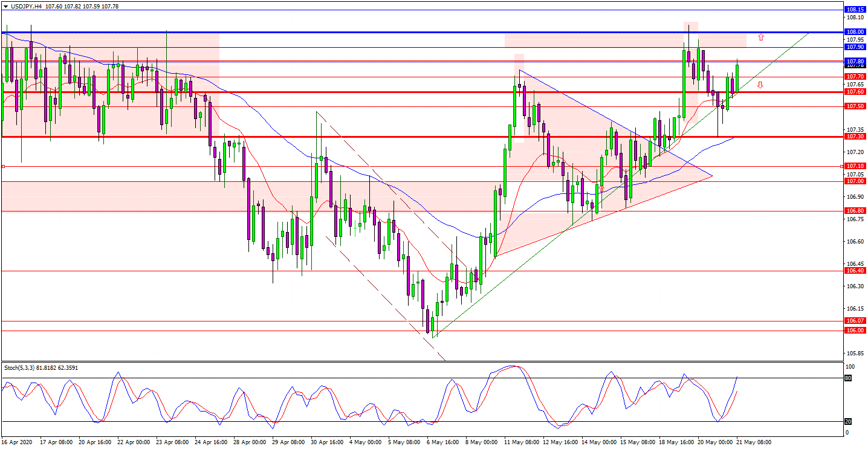Viewport: 868px width, 449px height.
Task: Click the USDJPY,H4 chart title text
Action: click(x=28, y=6)
